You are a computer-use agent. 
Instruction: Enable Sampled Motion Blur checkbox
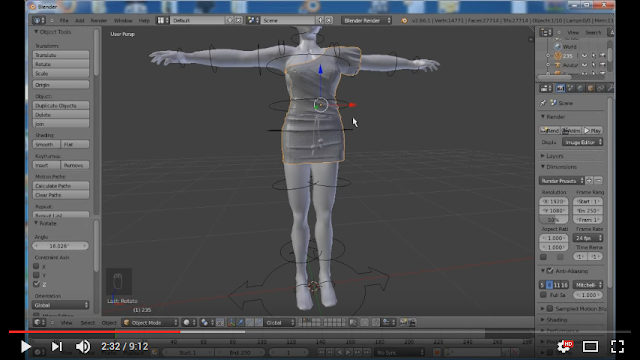(550, 309)
